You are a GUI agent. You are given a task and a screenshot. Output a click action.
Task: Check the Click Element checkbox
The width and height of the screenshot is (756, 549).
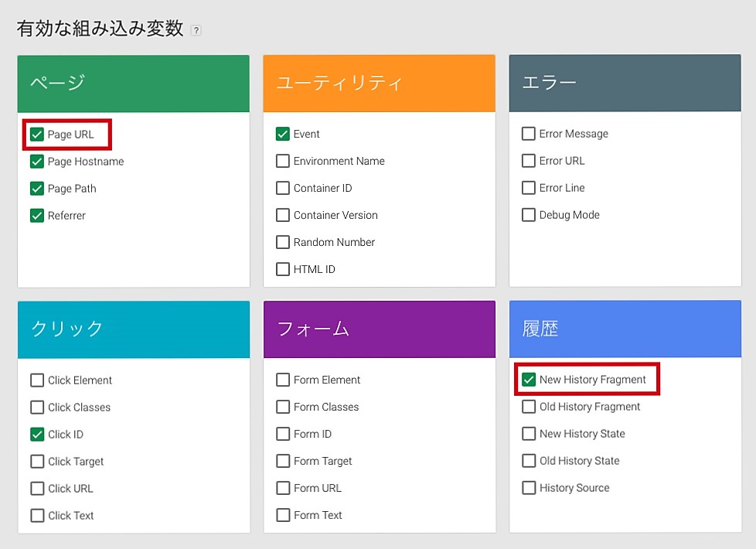(37, 380)
